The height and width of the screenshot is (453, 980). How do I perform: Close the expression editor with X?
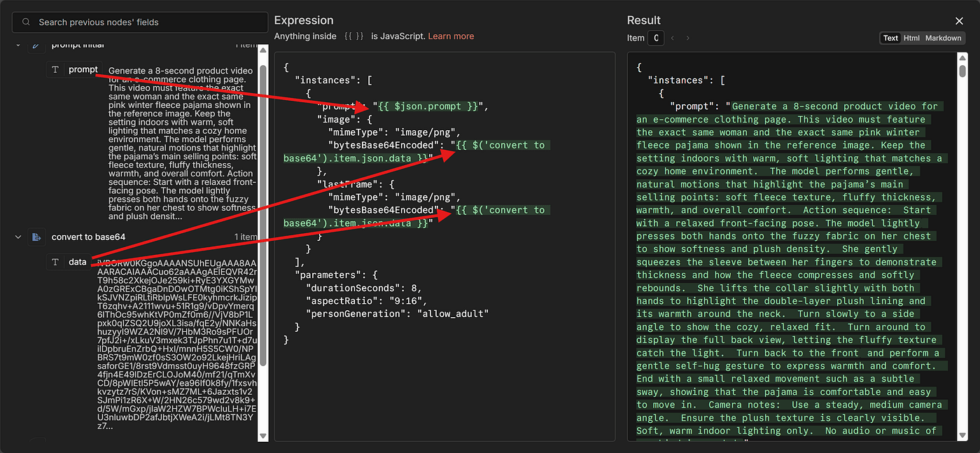959,22
